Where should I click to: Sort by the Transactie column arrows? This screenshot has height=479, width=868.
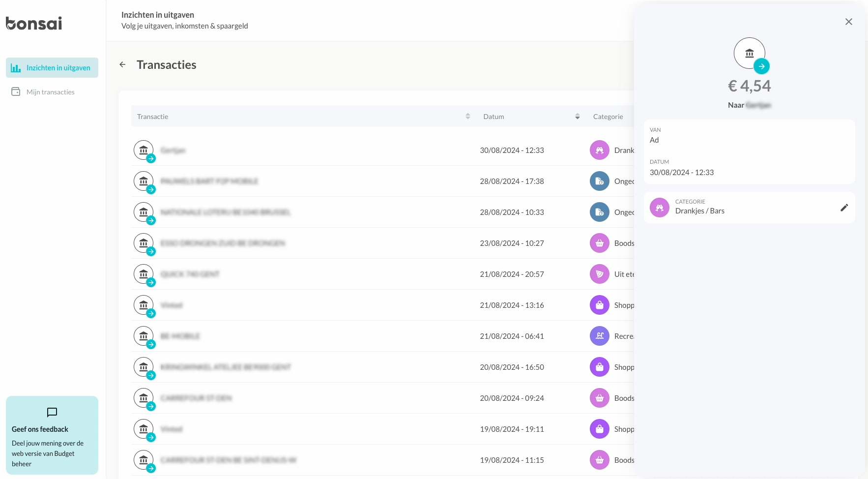pyautogui.click(x=468, y=117)
